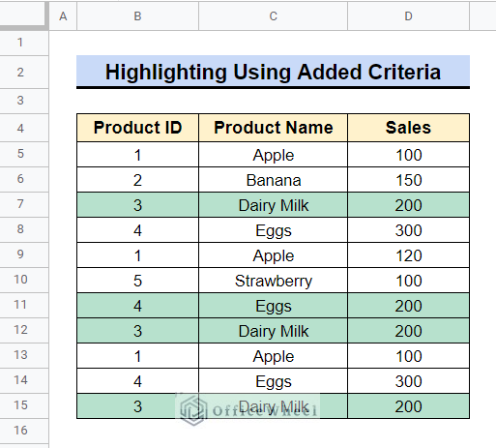The width and height of the screenshot is (496, 448).
Task: Select row 11 header
Action: (20, 305)
